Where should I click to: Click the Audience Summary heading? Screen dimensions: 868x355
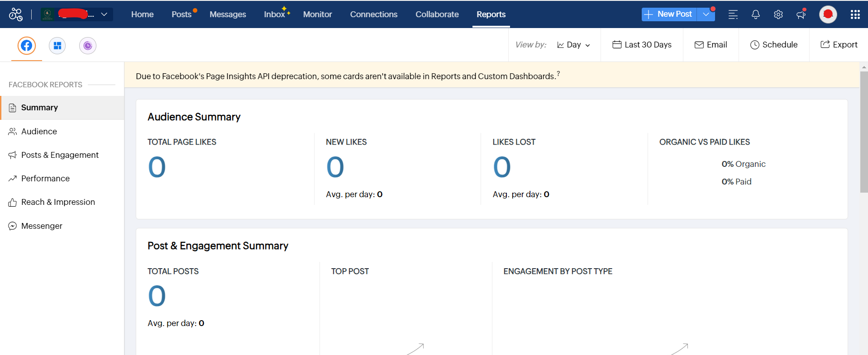click(x=194, y=117)
